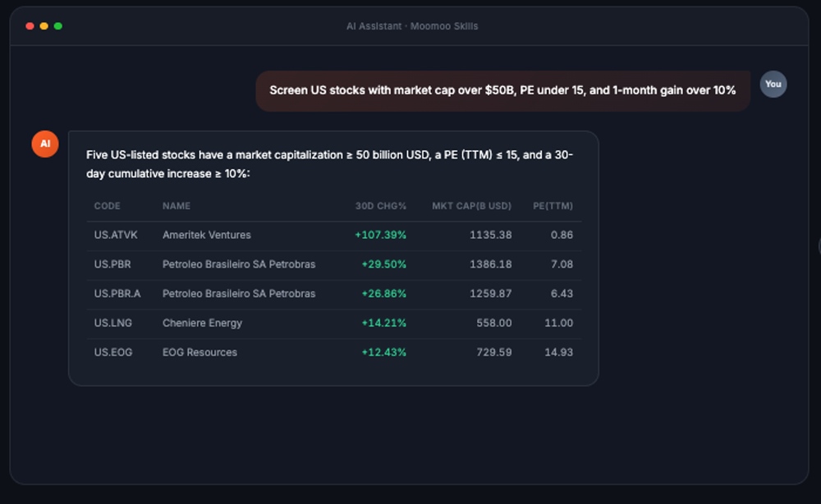Click the user prompt message bubble
The image size is (821, 504).
coord(502,90)
